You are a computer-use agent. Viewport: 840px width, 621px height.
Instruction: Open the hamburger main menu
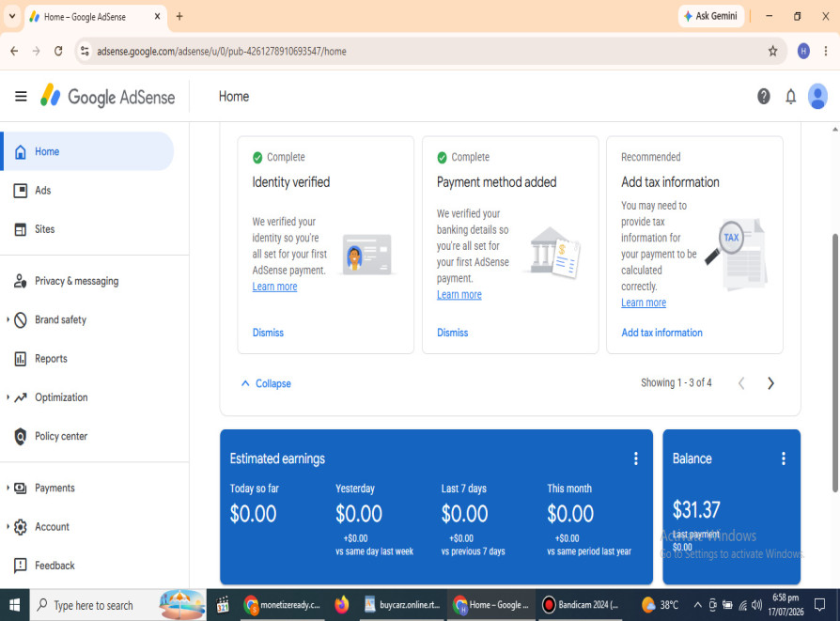[x=21, y=97]
